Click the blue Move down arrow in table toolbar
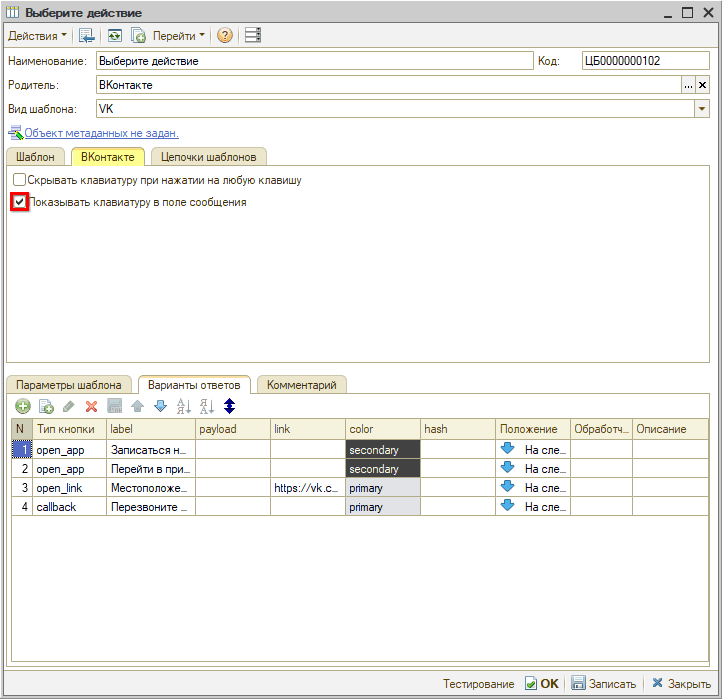The height and width of the screenshot is (699, 722). tap(160, 406)
